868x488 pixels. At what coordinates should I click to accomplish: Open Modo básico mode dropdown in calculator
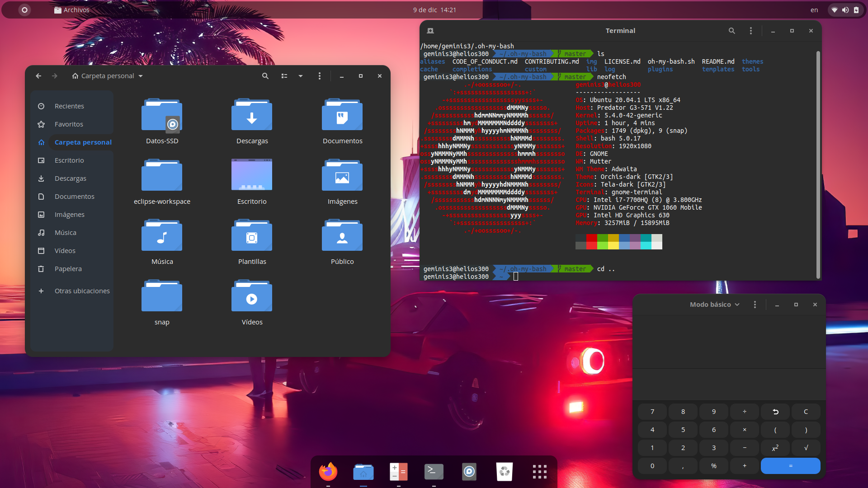pos(714,305)
